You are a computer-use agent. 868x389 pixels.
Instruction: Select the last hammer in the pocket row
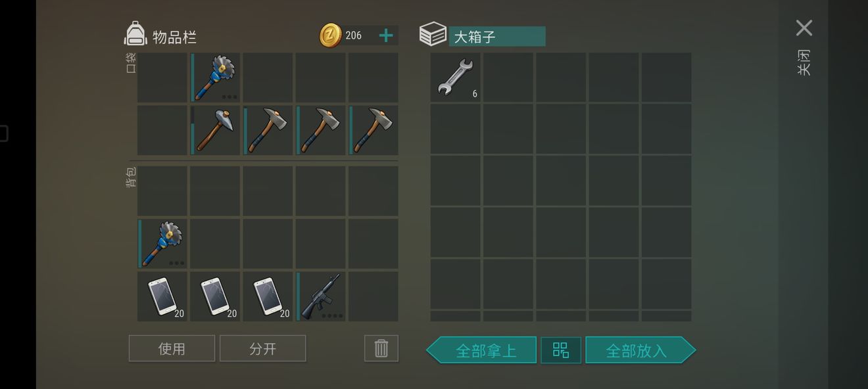(374, 130)
